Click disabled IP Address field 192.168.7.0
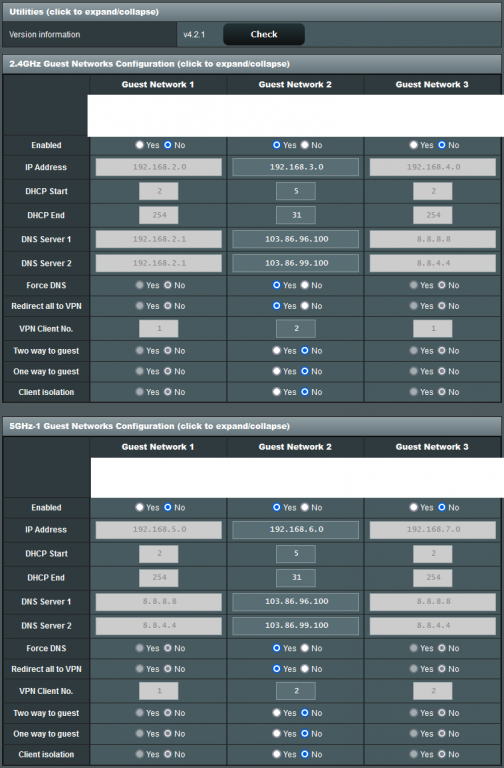The height and width of the screenshot is (768, 504). pos(433,529)
